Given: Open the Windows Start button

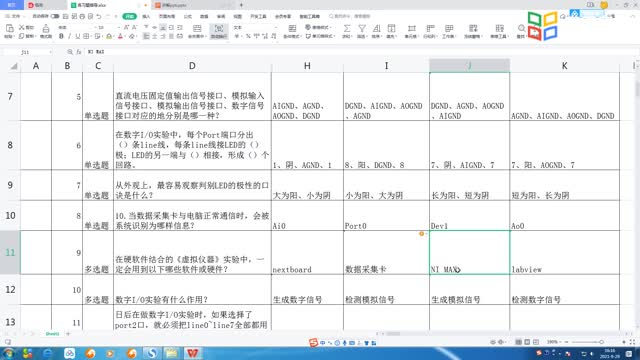Looking at the screenshot, I should pyautogui.click(x=8, y=353).
